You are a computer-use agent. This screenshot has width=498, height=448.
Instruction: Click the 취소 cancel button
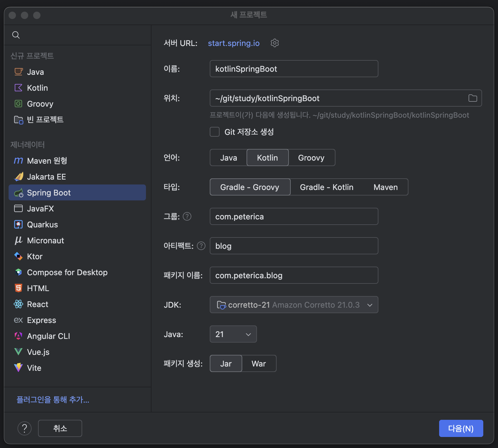(x=60, y=428)
